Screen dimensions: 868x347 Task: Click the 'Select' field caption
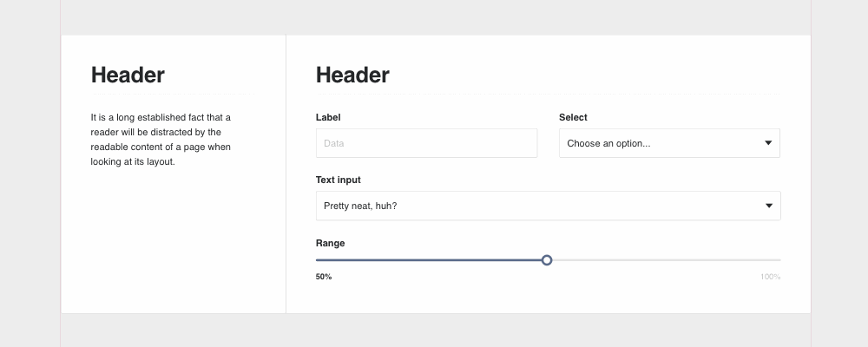(573, 117)
